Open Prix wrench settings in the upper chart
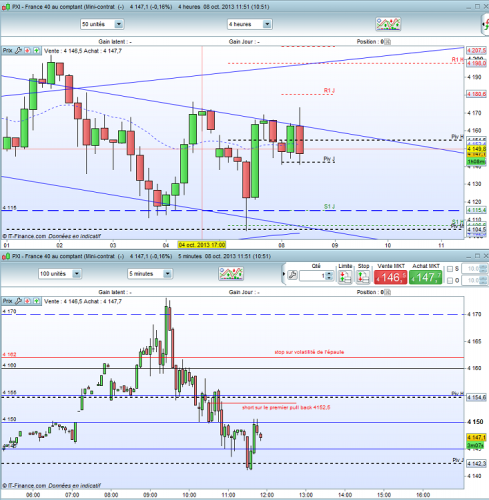Viewport: 489px width, 500px height. 18,51
